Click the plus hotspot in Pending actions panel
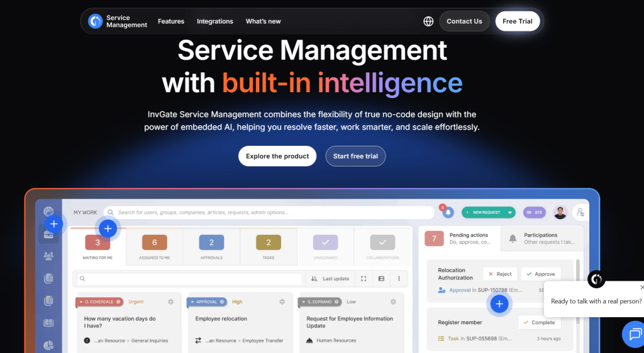Viewport: 644px width, 353px height. click(499, 304)
